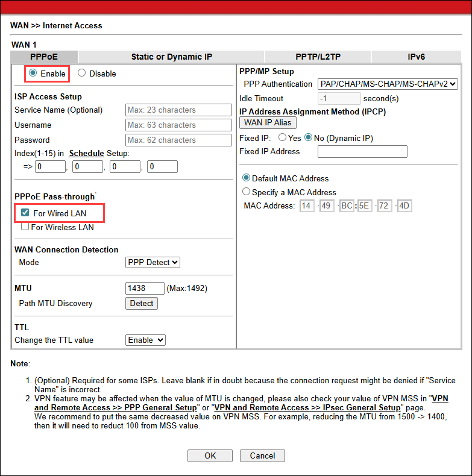472x476 pixels.
Task: Open the Schedule setup link
Action: pyautogui.click(x=86, y=153)
